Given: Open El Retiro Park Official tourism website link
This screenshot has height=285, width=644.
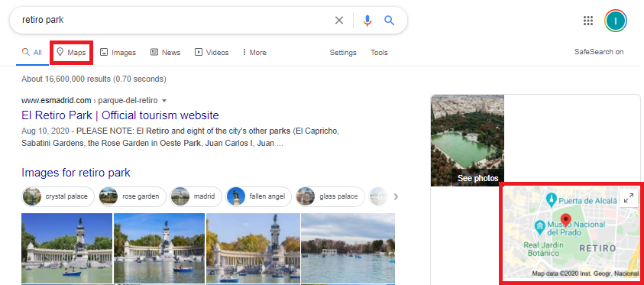Looking at the screenshot, I should coord(121,115).
